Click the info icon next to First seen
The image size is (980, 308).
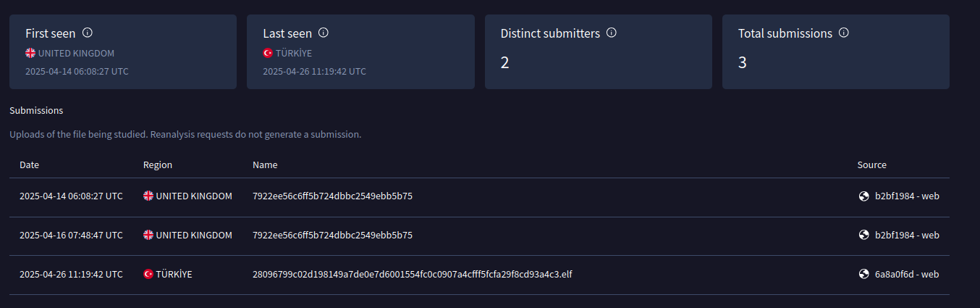point(88,33)
